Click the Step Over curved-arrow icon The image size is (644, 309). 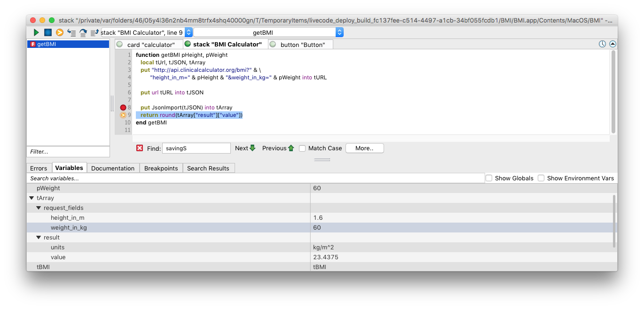pyautogui.click(x=83, y=32)
